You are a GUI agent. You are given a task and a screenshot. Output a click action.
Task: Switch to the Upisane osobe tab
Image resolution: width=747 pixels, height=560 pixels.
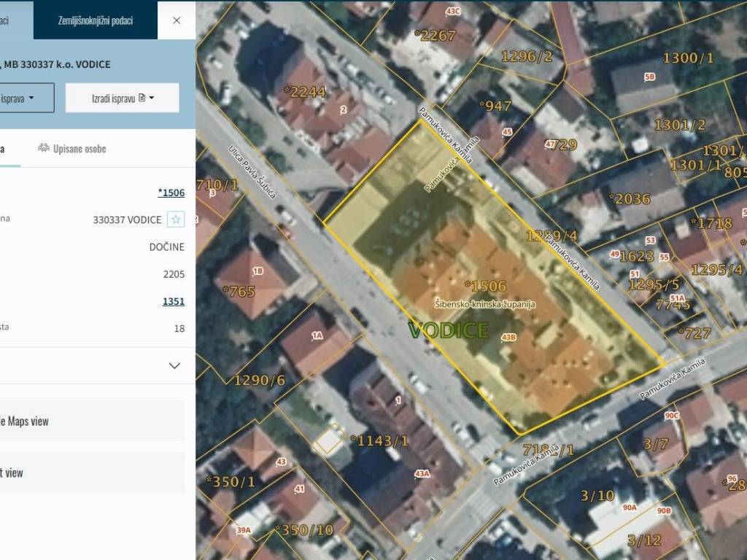72,149
